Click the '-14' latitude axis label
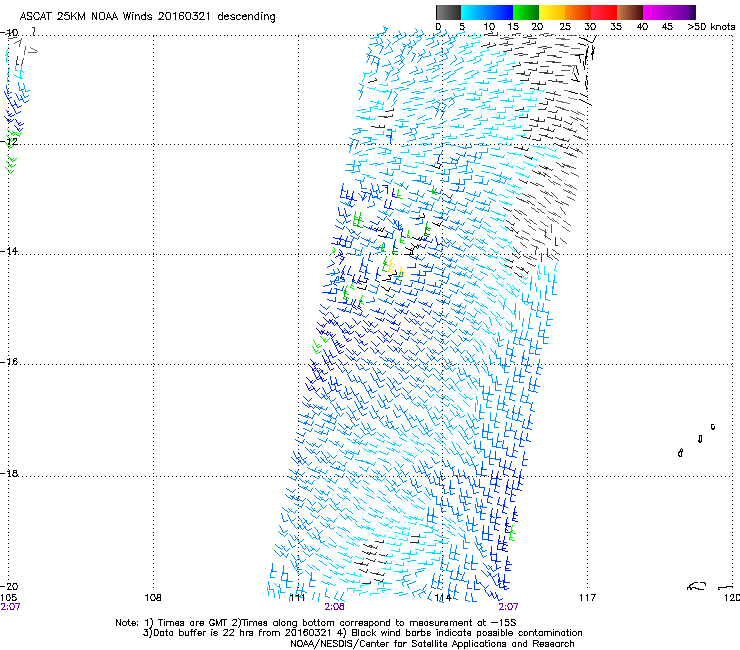Viewport: 740px width, 650px height. 9,251
